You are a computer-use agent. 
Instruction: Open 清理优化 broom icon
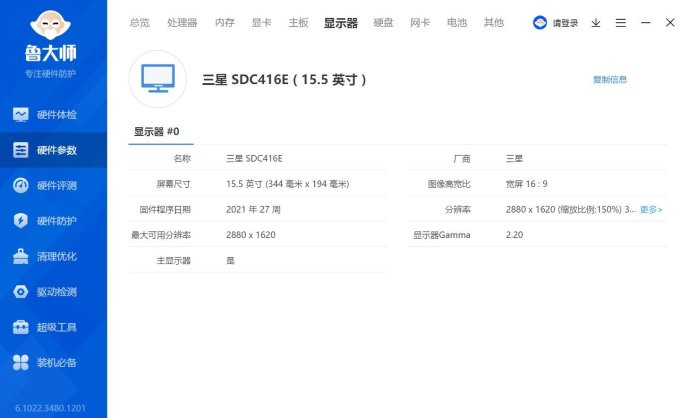point(20,256)
